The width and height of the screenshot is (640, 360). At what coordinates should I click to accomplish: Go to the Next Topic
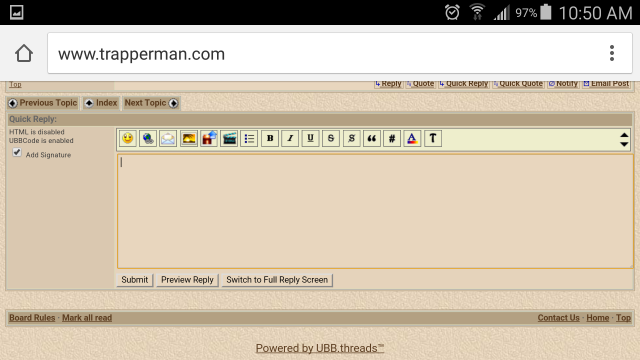(151, 103)
